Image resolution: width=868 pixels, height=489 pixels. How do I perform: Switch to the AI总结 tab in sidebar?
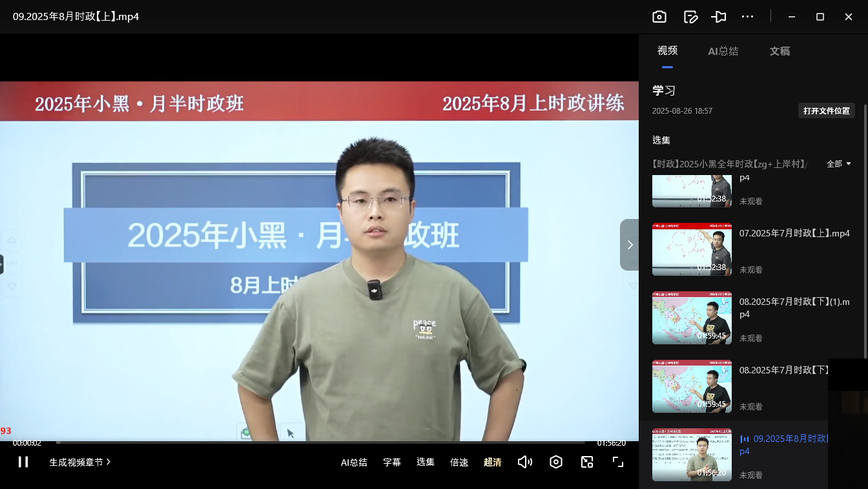click(723, 51)
